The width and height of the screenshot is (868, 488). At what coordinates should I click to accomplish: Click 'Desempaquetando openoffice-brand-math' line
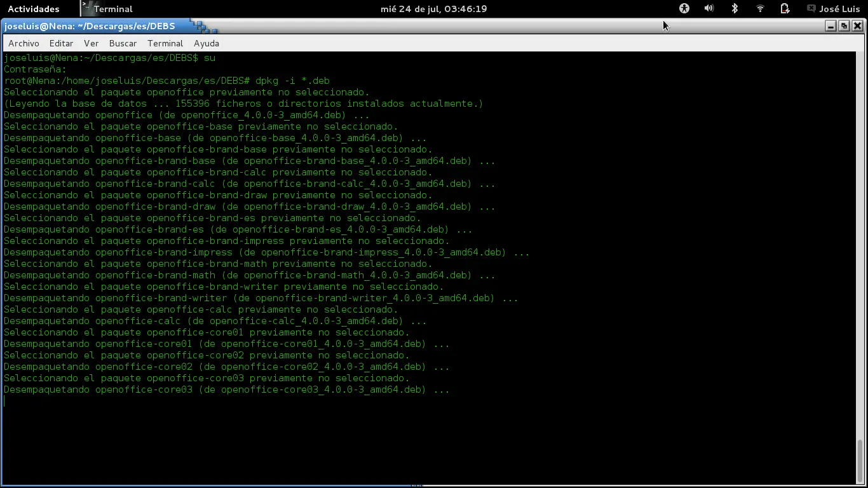click(x=249, y=275)
